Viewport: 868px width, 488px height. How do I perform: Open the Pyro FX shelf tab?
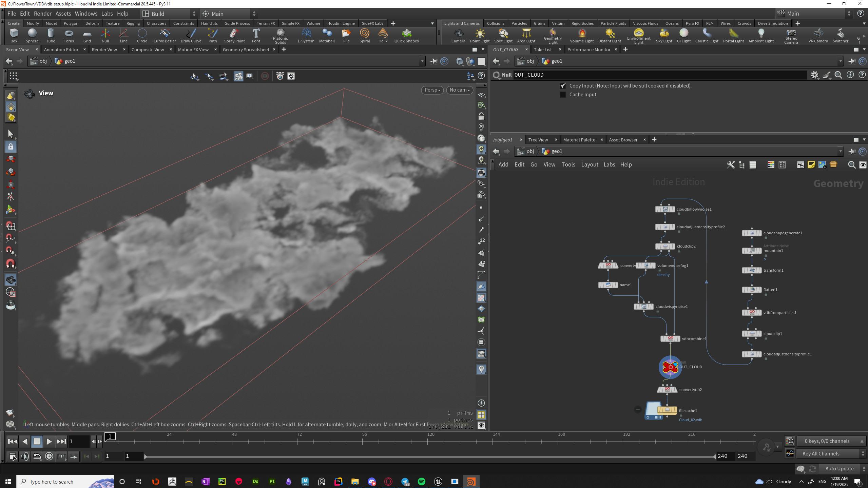692,23
